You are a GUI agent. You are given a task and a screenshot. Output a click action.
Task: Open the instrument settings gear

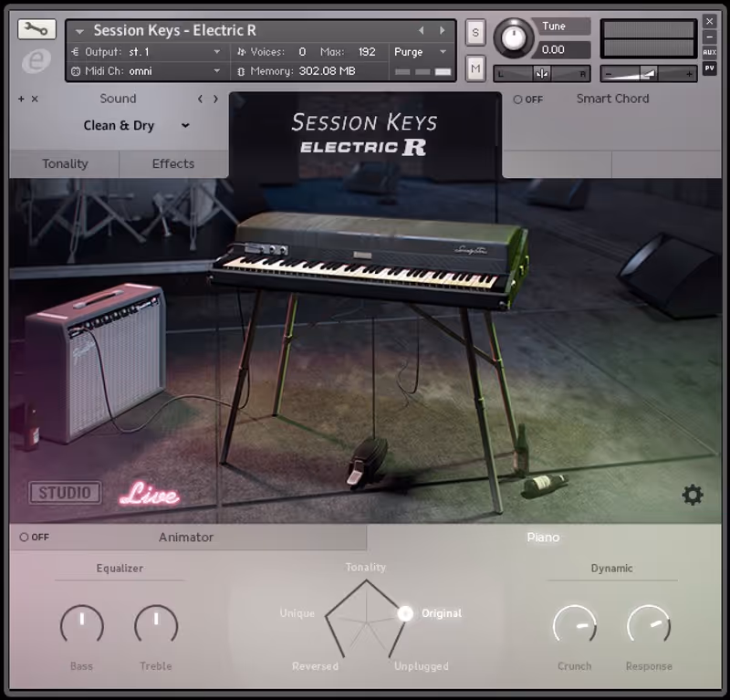(x=691, y=492)
